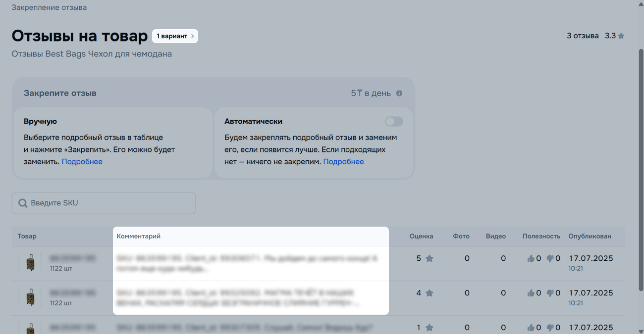Click thumbs-up in the 5-star review row

click(531, 258)
